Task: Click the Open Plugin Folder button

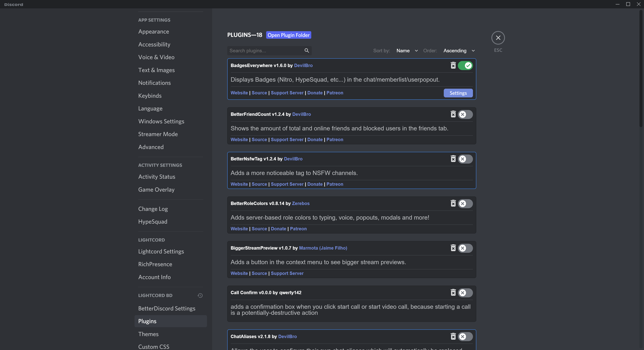Action: point(288,35)
